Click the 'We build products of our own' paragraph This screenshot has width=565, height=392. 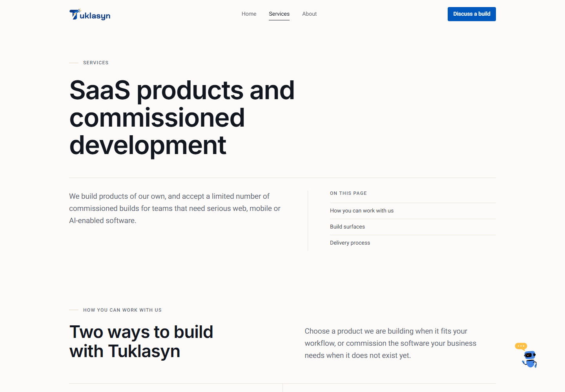(175, 208)
